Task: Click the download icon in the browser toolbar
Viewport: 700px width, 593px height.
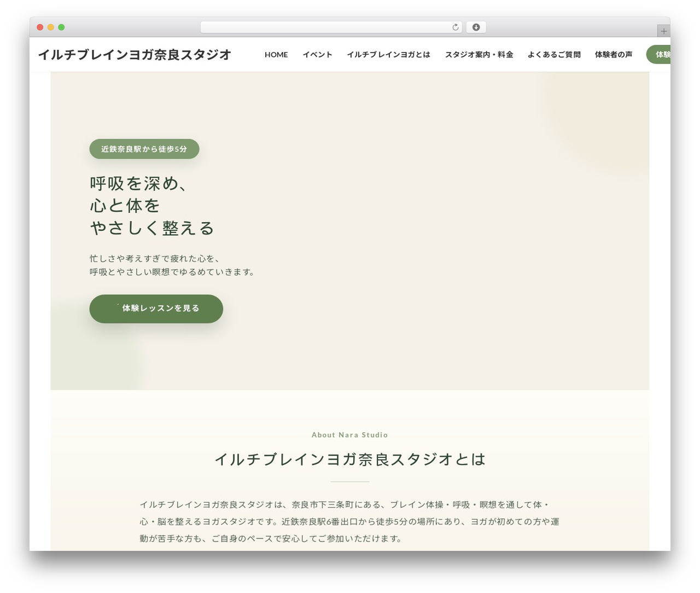Action: click(476, 27)
